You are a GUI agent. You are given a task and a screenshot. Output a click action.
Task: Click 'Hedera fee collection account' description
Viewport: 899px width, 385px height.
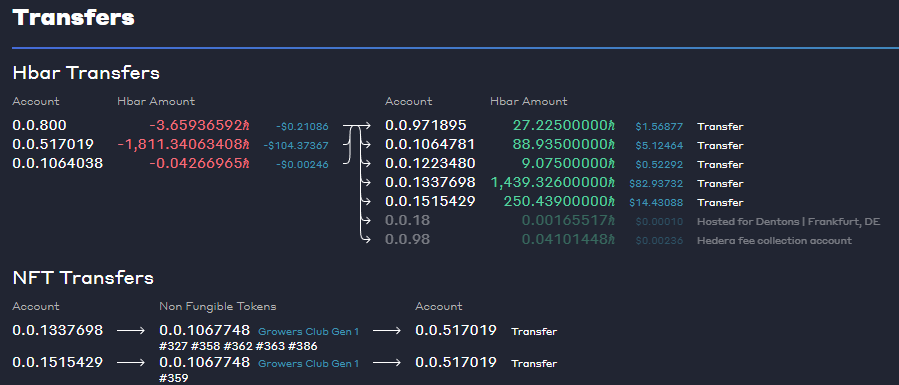(x=775, y=241)
